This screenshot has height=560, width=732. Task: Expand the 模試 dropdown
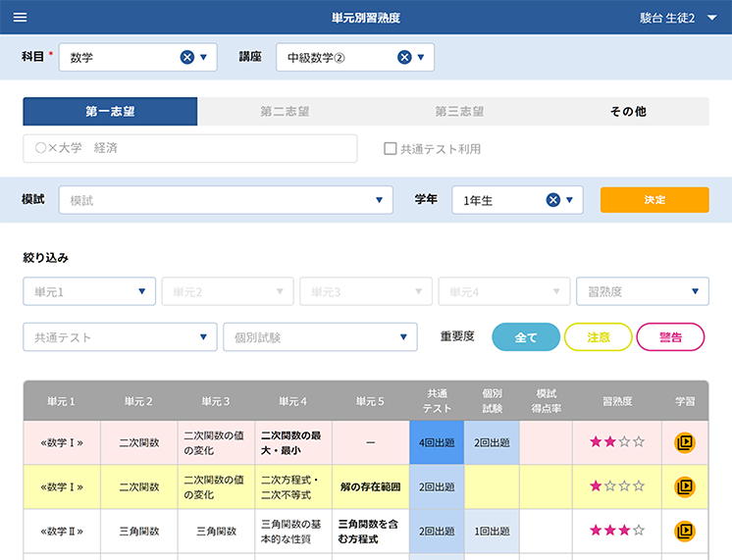(x=226, y=200)
